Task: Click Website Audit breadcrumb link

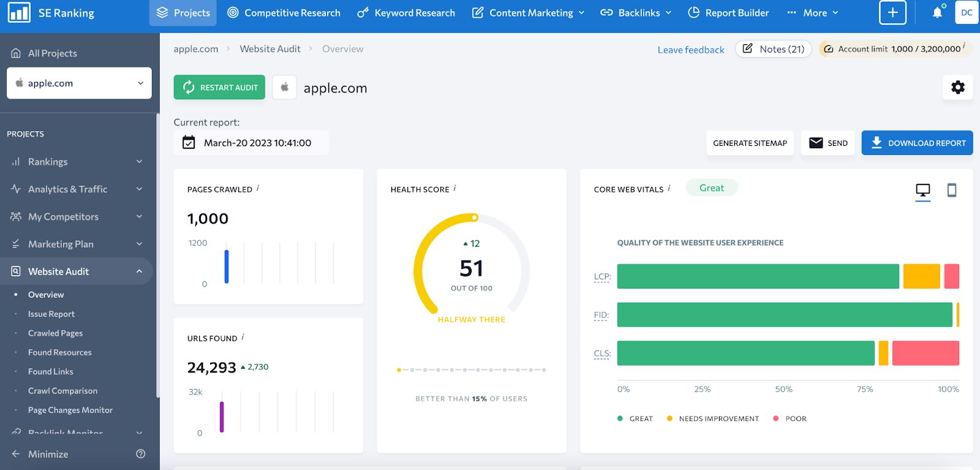Action: pyautogui.click(x=270, y=49)
